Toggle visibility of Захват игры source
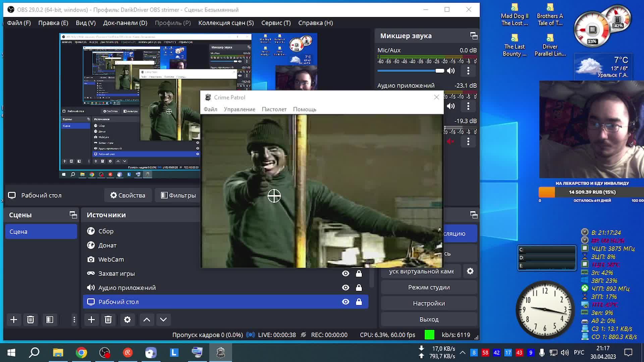Viewport: 644px width, 362px height. point(345,274)
